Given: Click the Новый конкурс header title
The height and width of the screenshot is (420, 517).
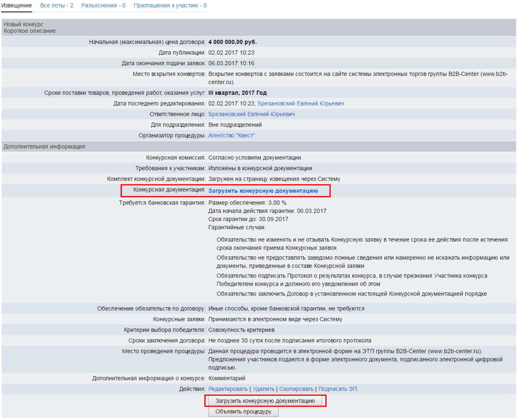Looking at the screenshot, I should 23,24.
